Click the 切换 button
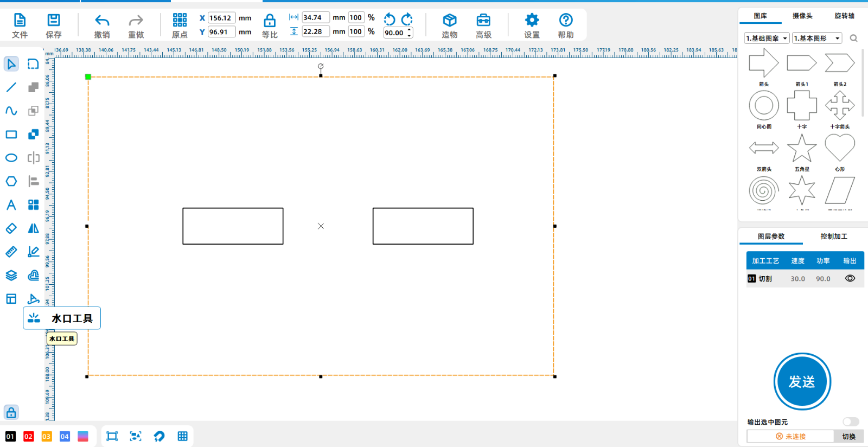868x447 pixels. coord(848,436)
